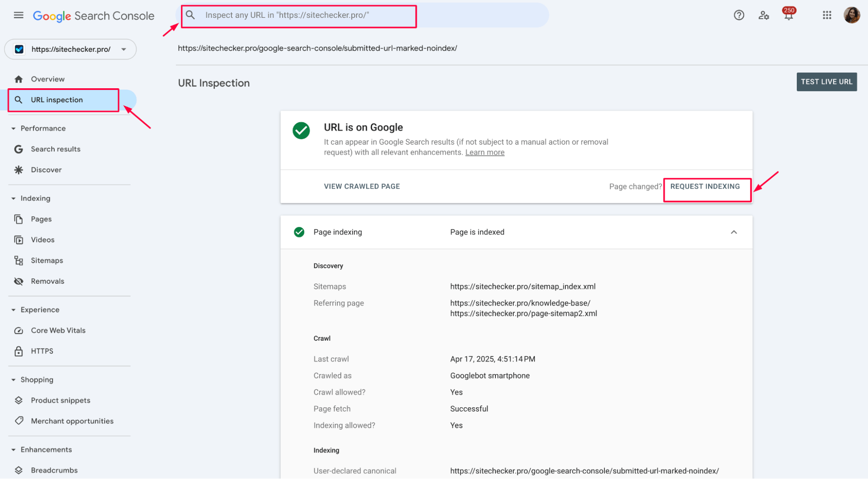Click the Videos play icon

[x=18, y=240]
